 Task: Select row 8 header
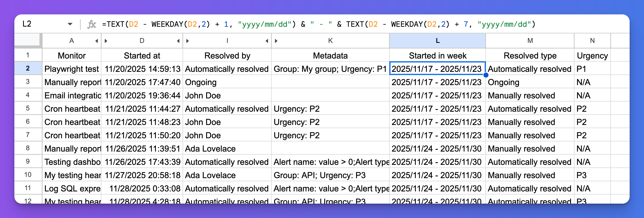[x=28, y=148]
